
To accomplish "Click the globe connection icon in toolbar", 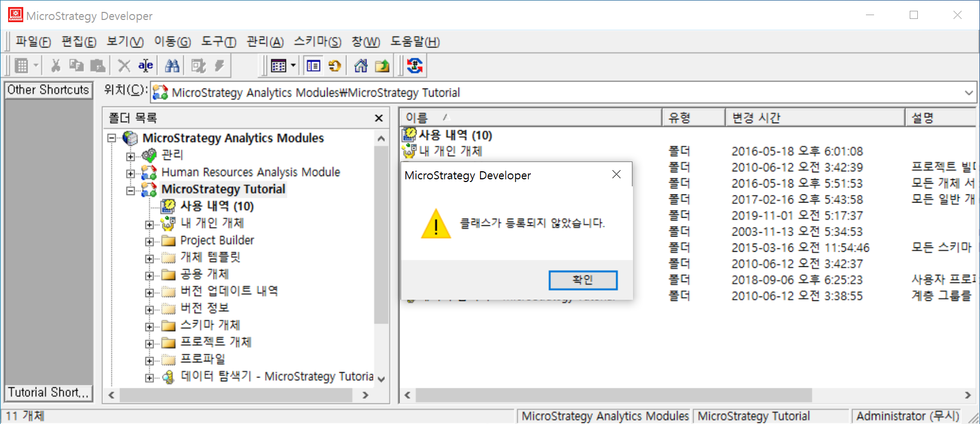I will tap(415, 66).
